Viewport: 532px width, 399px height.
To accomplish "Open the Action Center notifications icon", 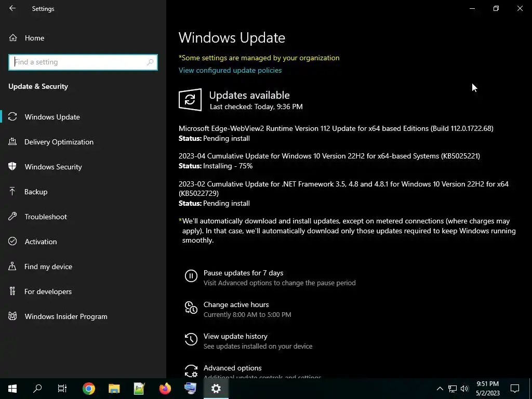I will click(x=515, y=389).
